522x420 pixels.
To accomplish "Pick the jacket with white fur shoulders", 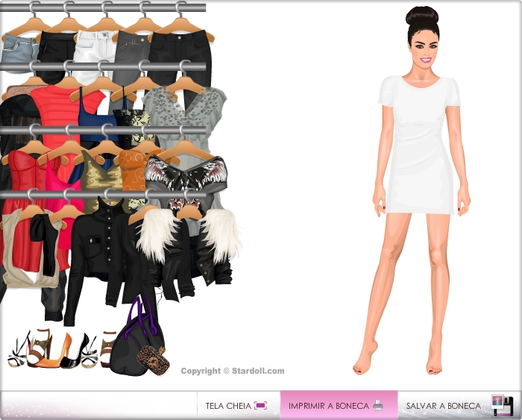I will (x=189, y=246).
